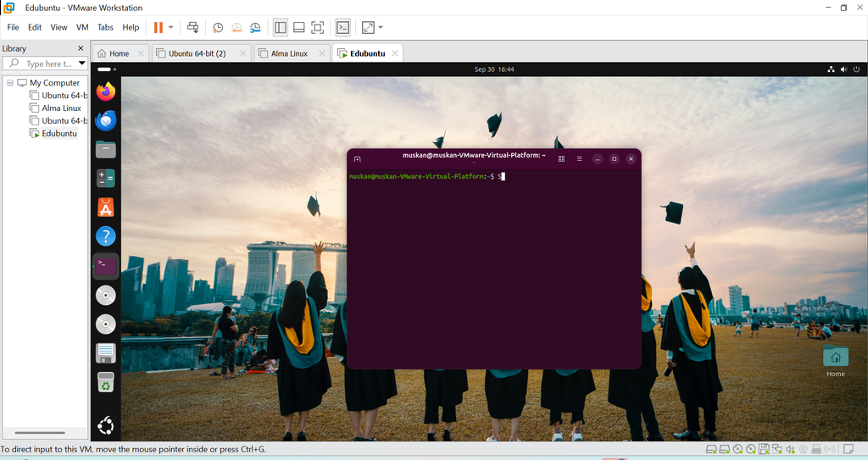Collapse the My Computer tree node

coord(10,82)
